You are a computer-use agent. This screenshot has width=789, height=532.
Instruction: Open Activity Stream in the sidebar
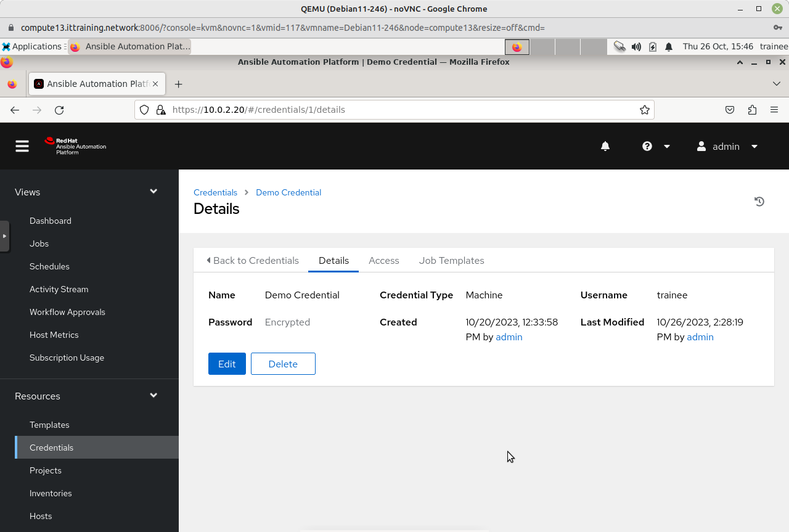59,289
